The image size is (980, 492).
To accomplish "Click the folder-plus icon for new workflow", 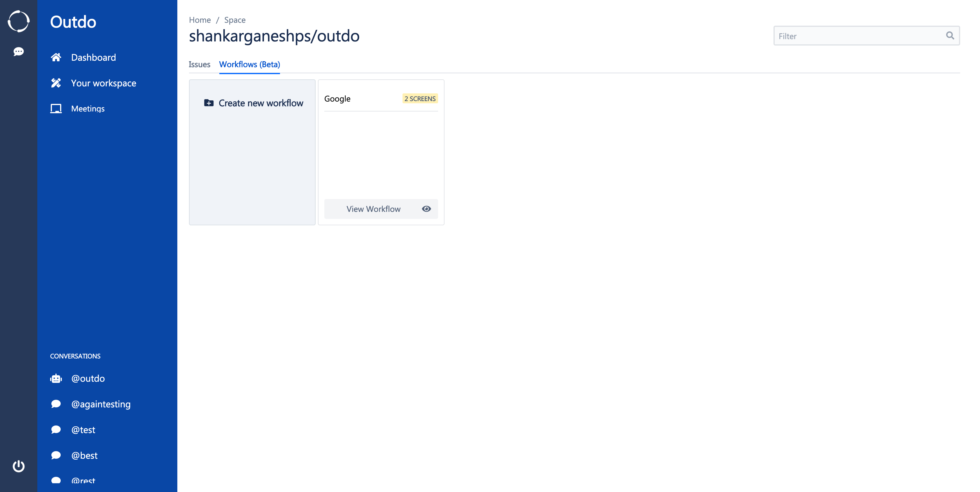I will pos(209,103).
